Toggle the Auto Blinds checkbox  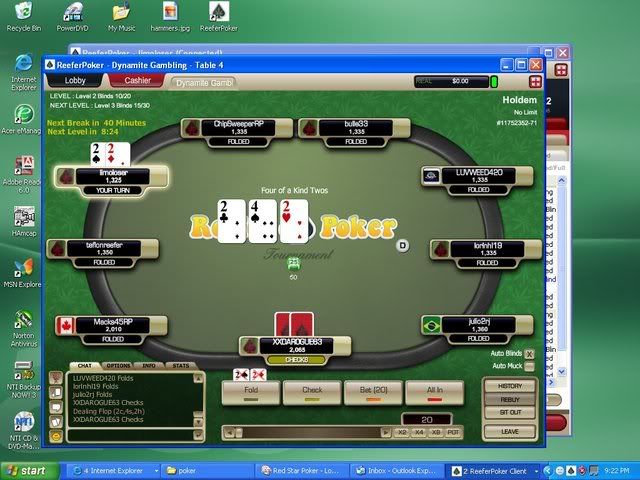pyautogui.click(x=529, y=354)
